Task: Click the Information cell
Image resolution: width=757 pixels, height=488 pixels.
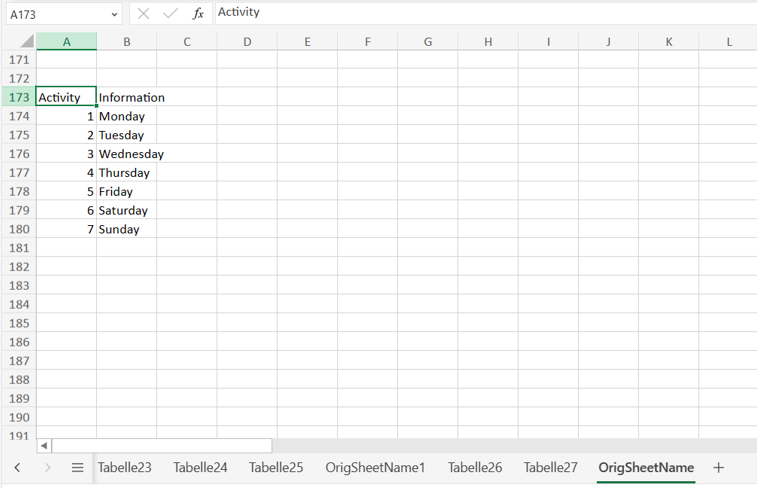Action: (126, 98)
